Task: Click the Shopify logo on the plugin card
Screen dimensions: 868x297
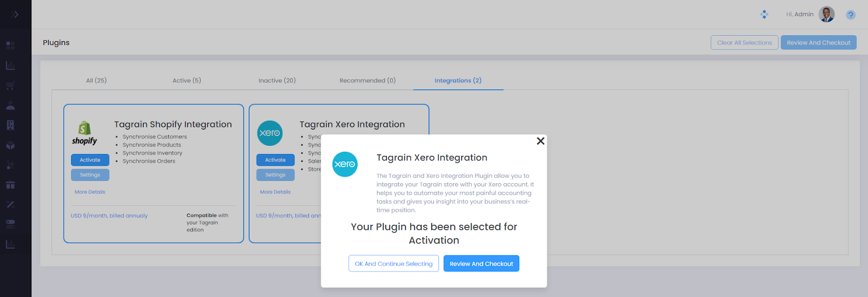Action: (x=85, y=133)
